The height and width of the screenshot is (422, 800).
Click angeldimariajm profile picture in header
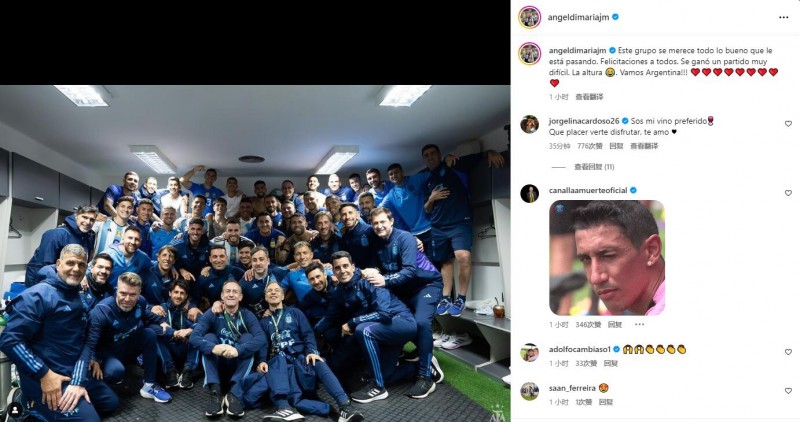530,17
